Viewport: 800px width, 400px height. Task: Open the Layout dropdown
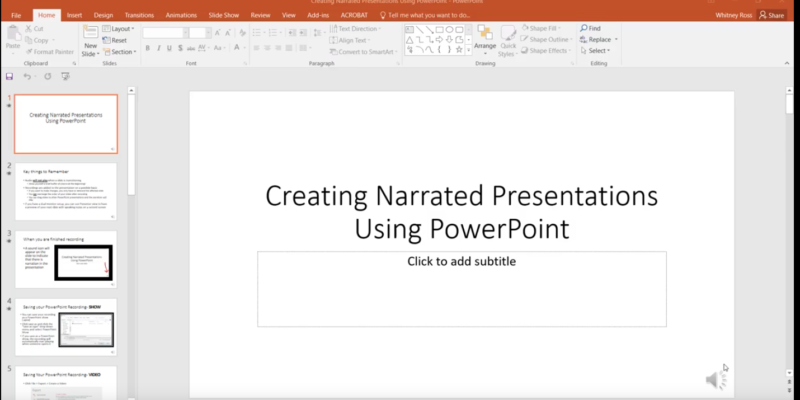121,29
